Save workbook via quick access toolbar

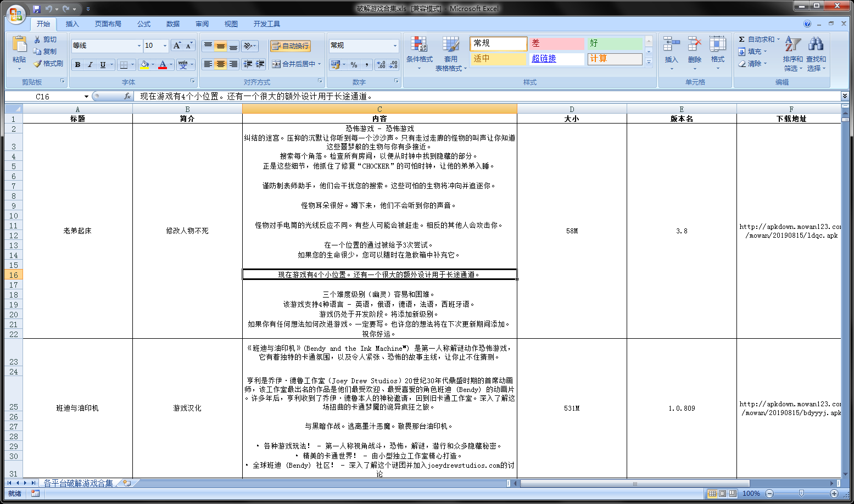coord(37,9)
